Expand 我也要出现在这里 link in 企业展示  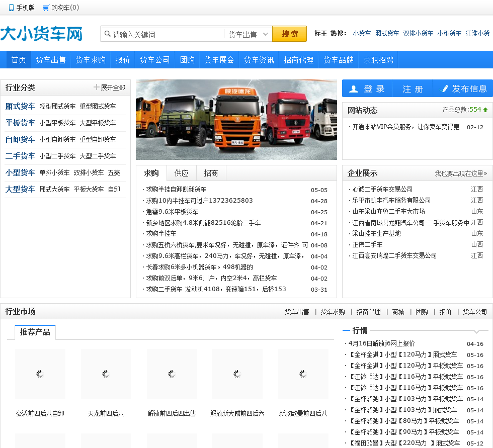pos(461,173)
